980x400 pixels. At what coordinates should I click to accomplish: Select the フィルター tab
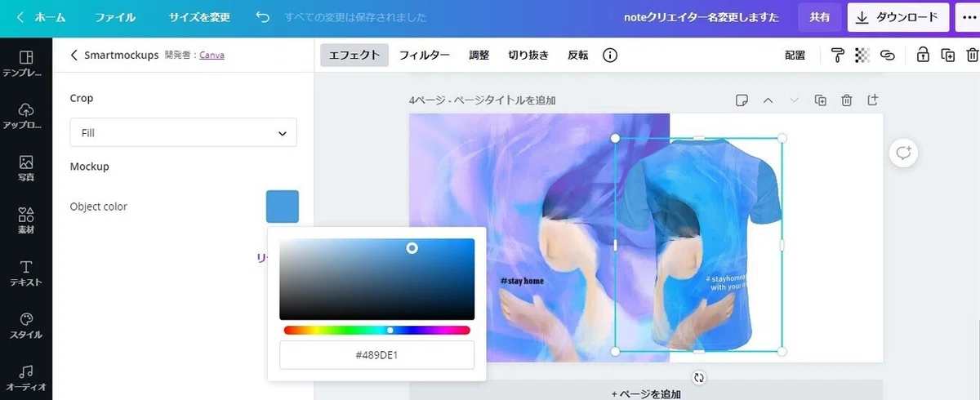424,56
